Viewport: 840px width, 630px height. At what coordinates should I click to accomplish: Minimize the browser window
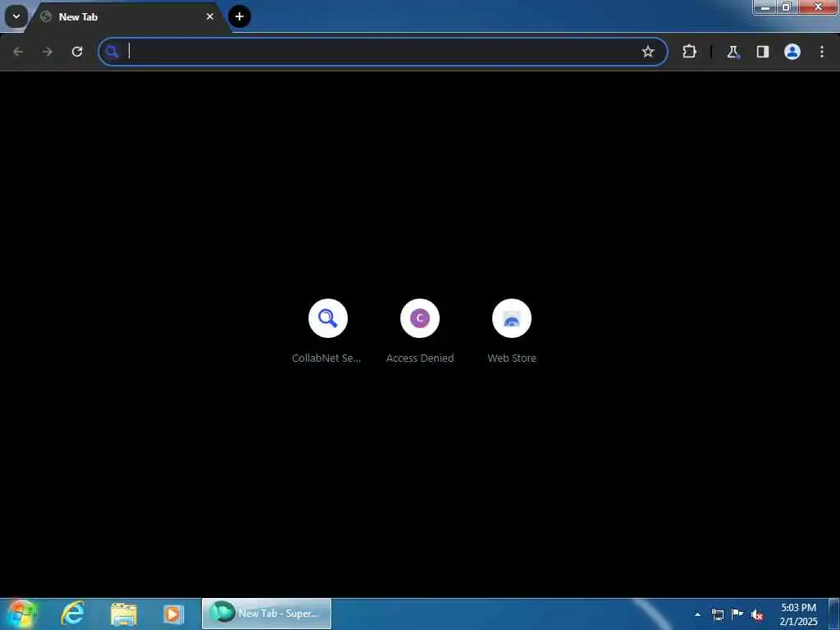pyautogui.click(x=765, y=7)
